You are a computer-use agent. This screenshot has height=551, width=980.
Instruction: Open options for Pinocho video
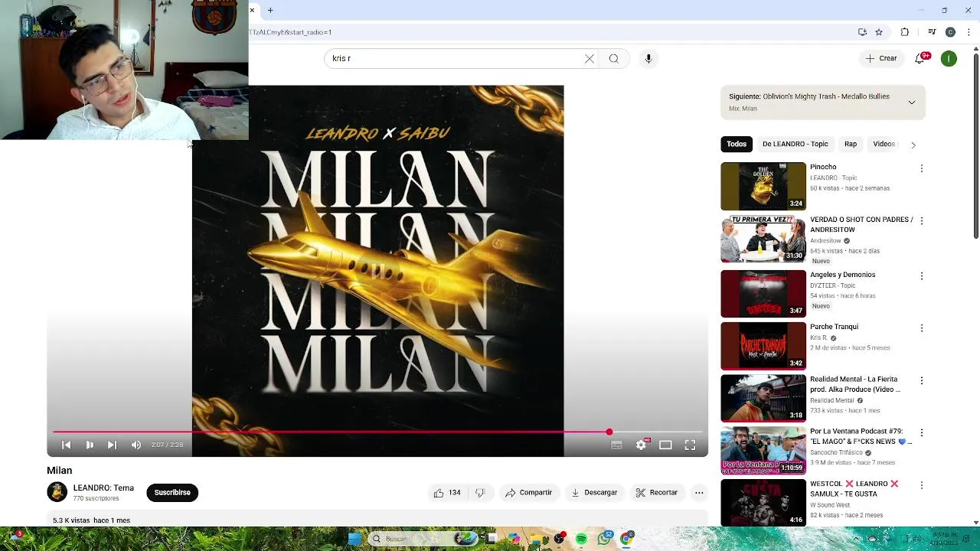coord(922,168)
